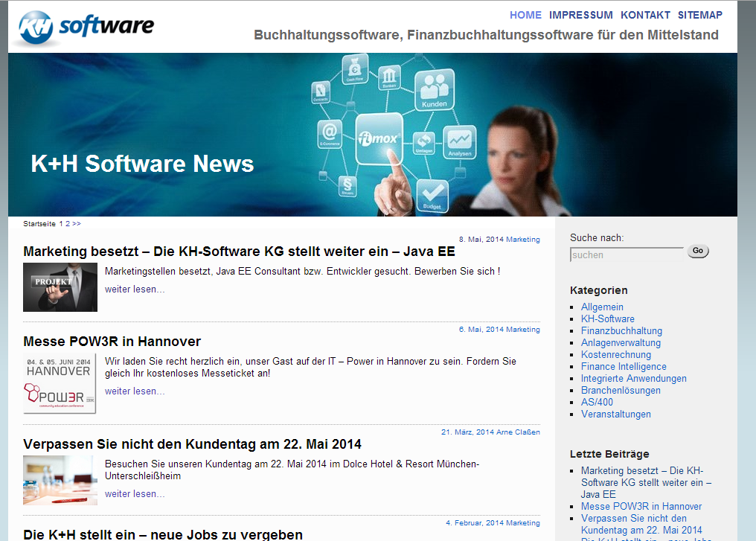
Task: Click the Umlagen arrows icon
Action: point(424,143)
